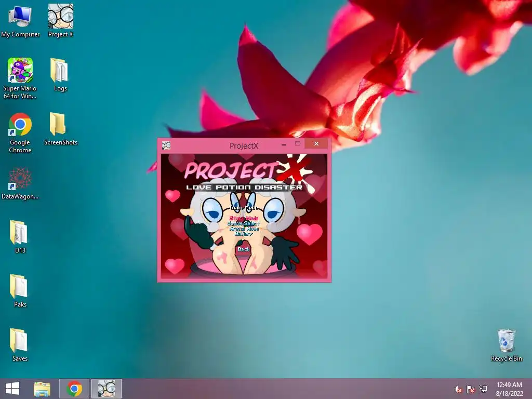Choose Story Mode in game menu
The width and height of the screenshot is (532, 399).
point(244,218)
